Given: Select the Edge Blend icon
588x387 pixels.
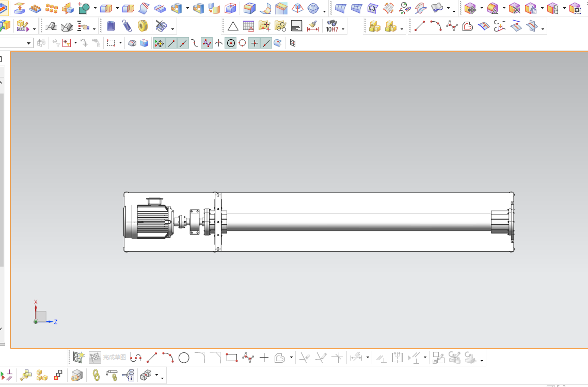Looking at the screenshot, I should [249, 8].
